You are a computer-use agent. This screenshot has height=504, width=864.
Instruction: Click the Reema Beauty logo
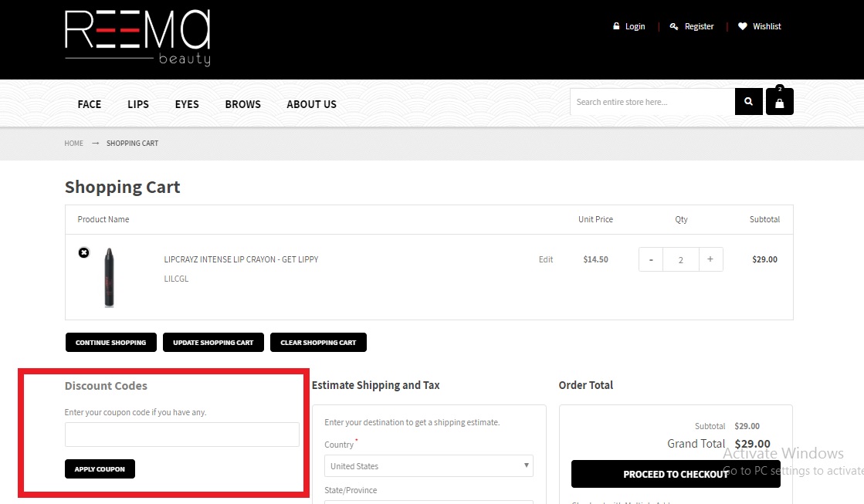click(x=137, y=38)
